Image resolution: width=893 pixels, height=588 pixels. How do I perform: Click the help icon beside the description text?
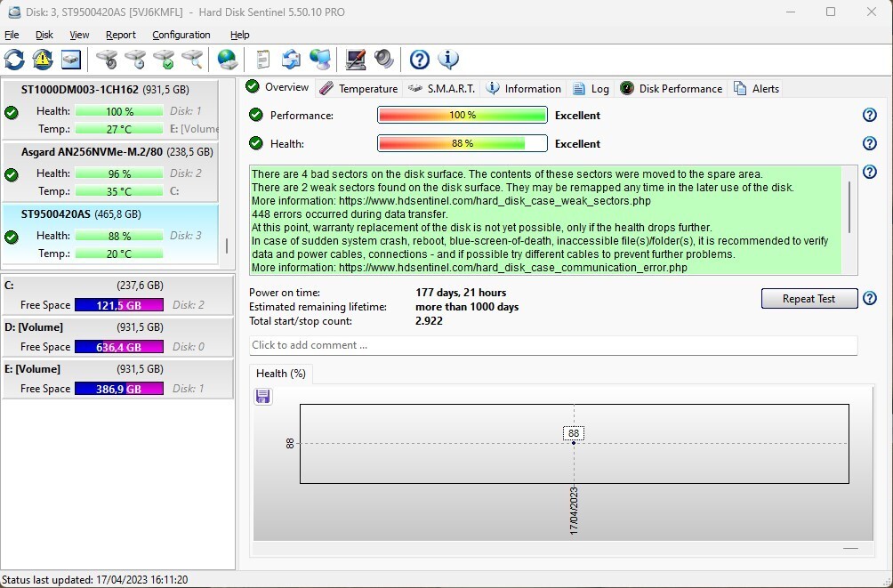pos(870,172)
